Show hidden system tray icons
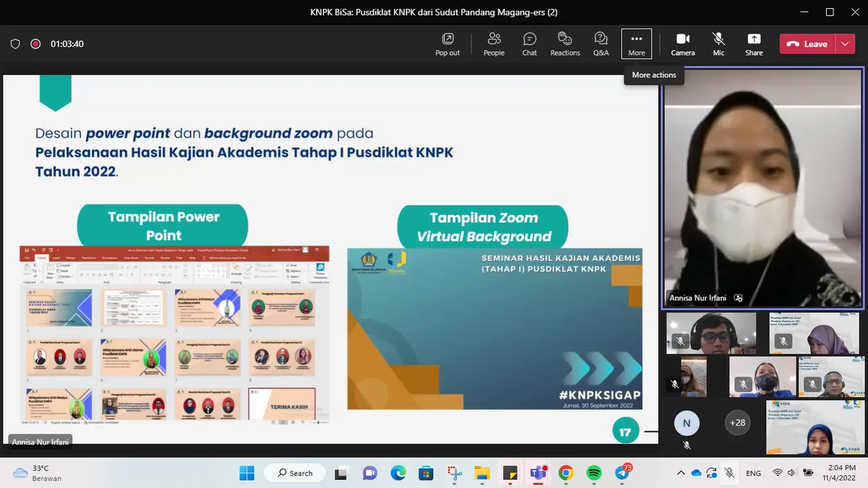Screen dimensions: 868x488 click(681, 473)
